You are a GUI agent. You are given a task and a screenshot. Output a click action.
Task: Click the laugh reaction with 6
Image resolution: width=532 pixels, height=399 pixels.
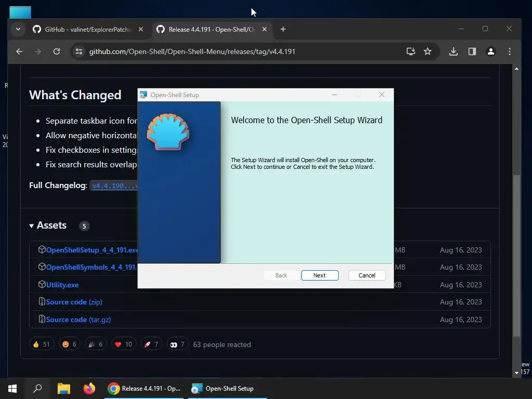point(69,344)
